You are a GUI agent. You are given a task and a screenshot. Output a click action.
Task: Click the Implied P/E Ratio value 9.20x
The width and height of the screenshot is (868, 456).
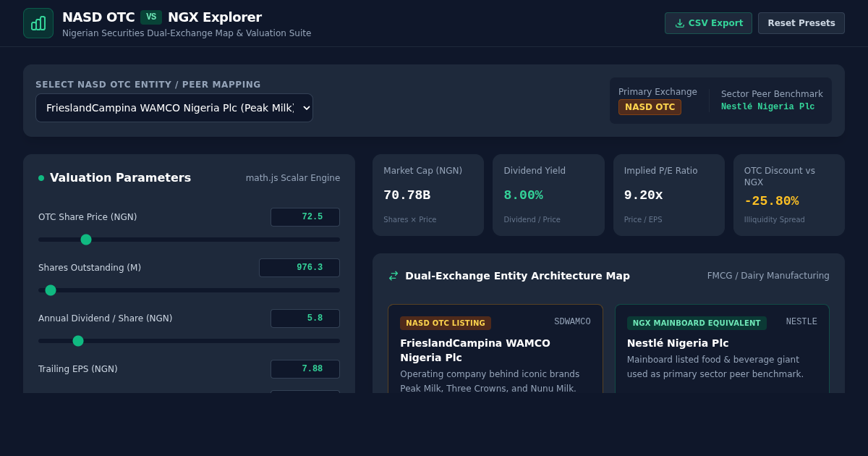643,195
